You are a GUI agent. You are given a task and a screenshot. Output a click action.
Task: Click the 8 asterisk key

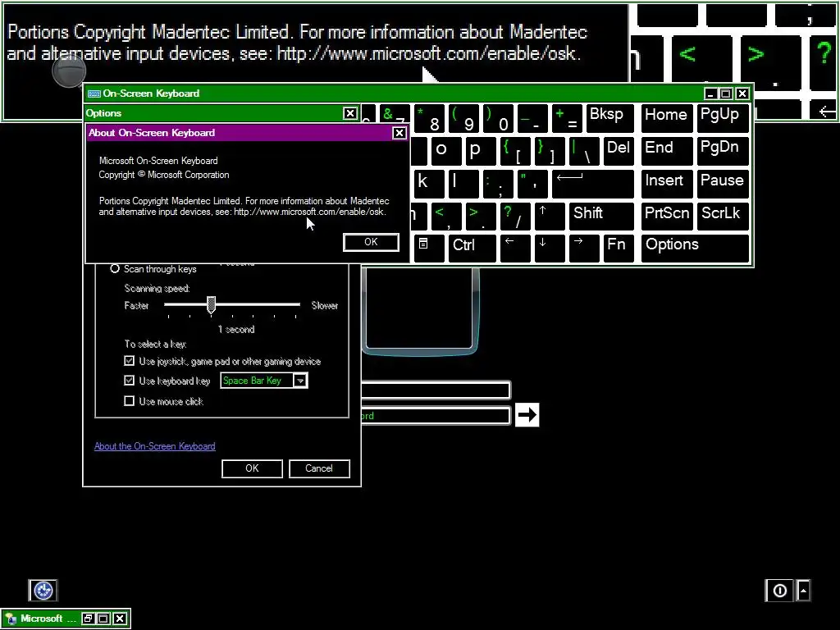[x=429, y=118]
